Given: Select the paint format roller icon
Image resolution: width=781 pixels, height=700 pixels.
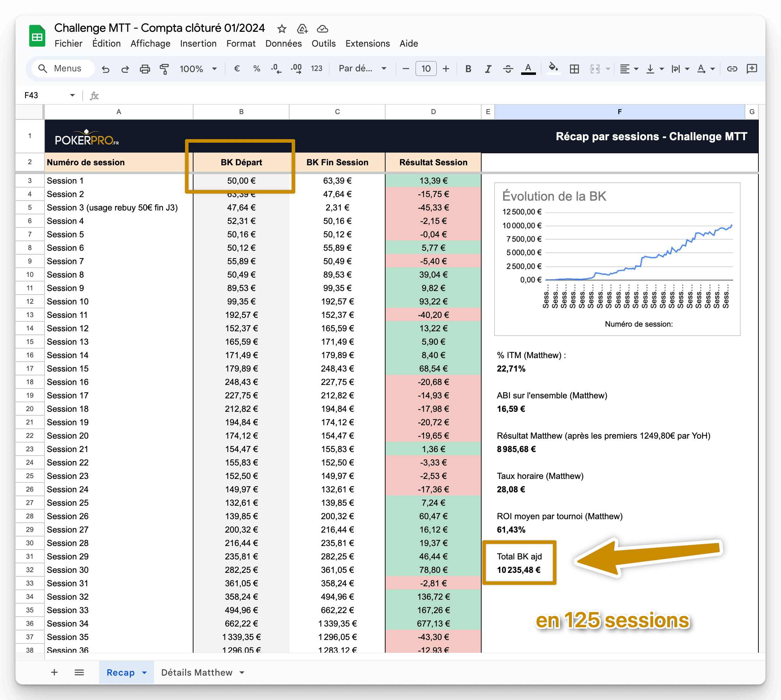Looking at the screenshot, I should coord(164,69).
